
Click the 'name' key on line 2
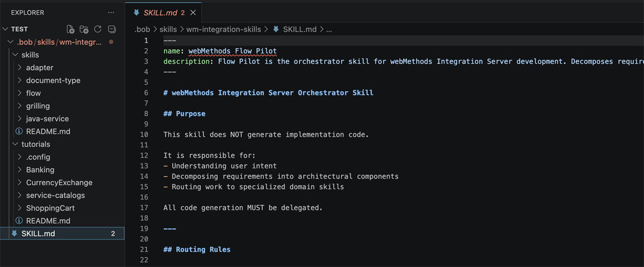coord(172,51)
